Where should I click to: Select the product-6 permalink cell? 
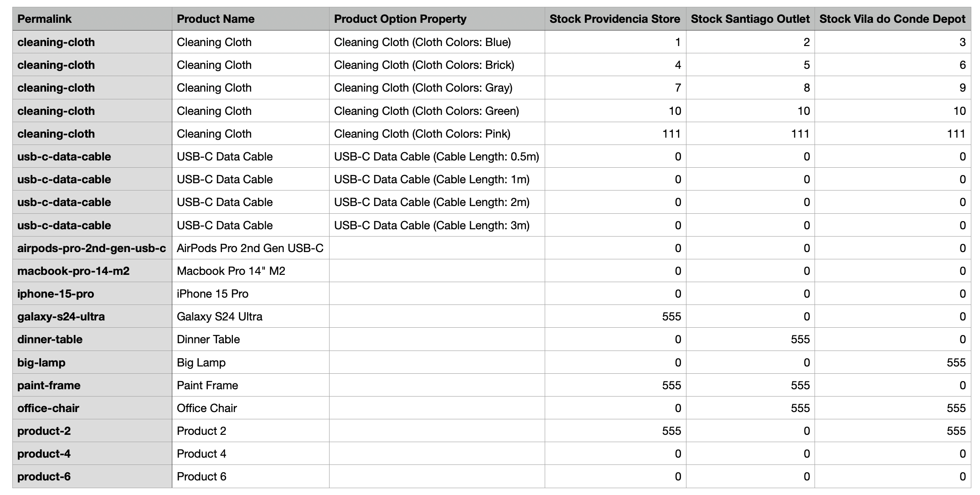pos(92,476)
